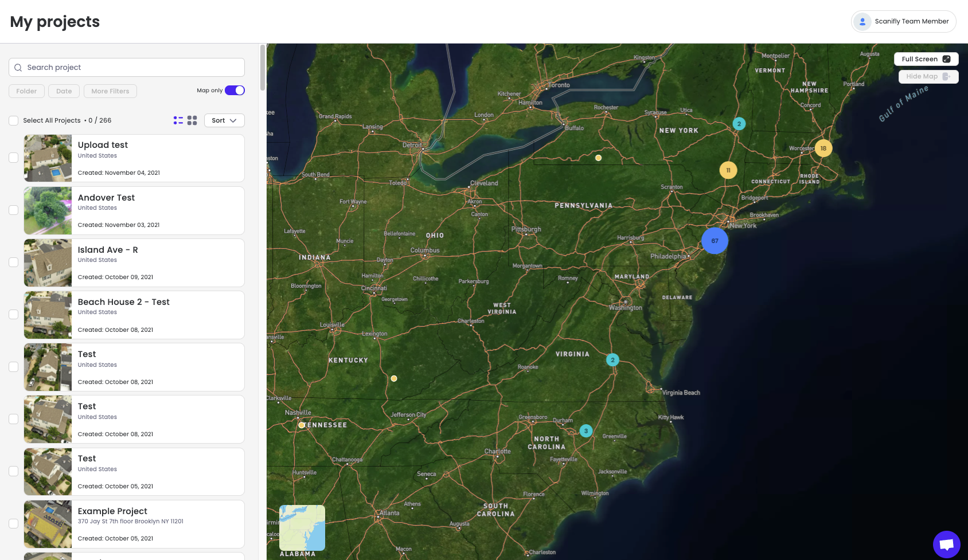Click the project pin near Nashville
Screen dimensions: 968x560
pyautogui.click(x=302, y=425)
